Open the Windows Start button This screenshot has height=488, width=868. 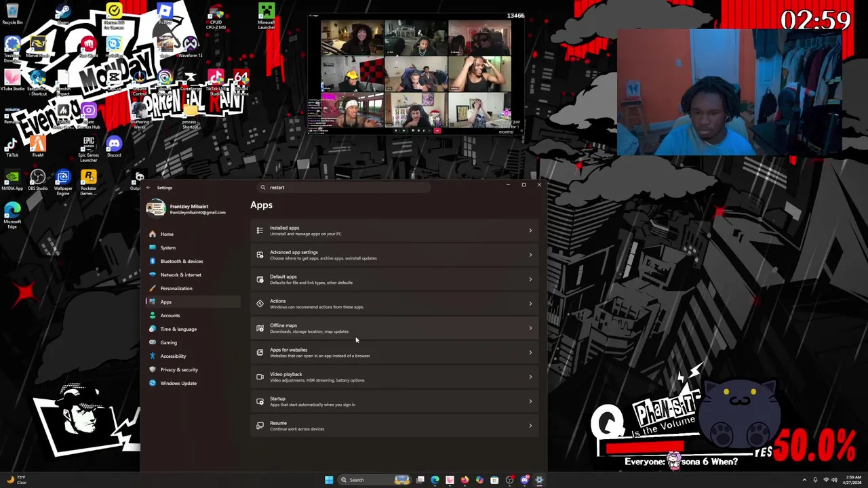pyautogui.click(x=329, y=480)
